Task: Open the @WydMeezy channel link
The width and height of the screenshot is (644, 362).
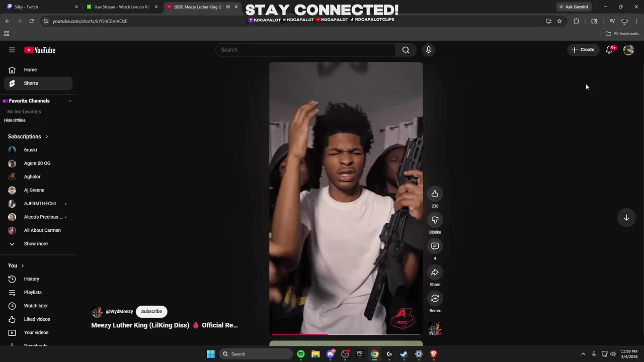Action: (119, 312)
